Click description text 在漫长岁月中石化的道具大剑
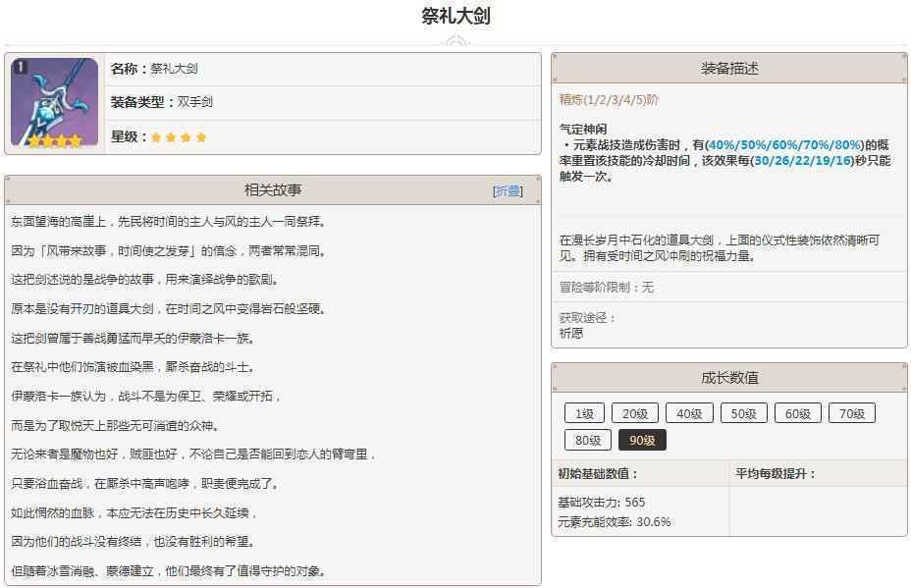 click(720, 248)
